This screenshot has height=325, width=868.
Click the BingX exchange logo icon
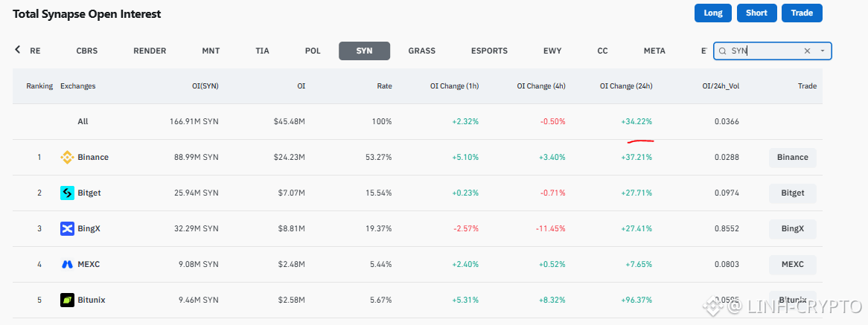pos(67,229)
